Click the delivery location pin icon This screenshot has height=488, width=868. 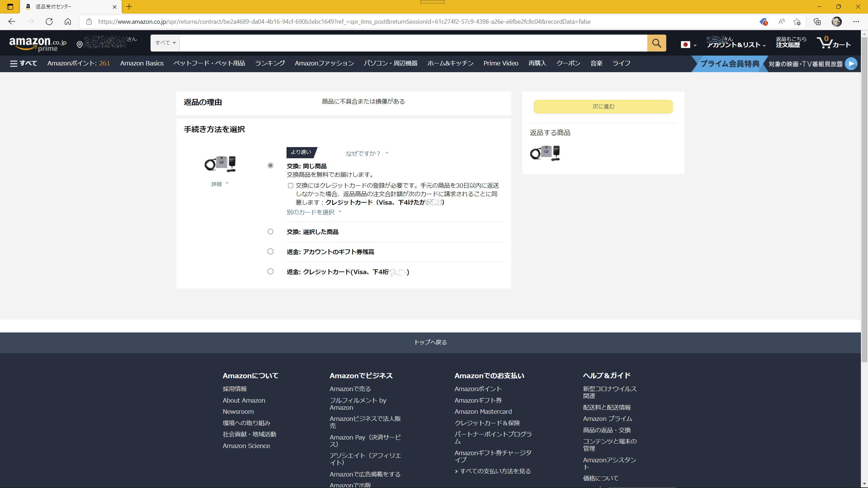pos(80,45)
